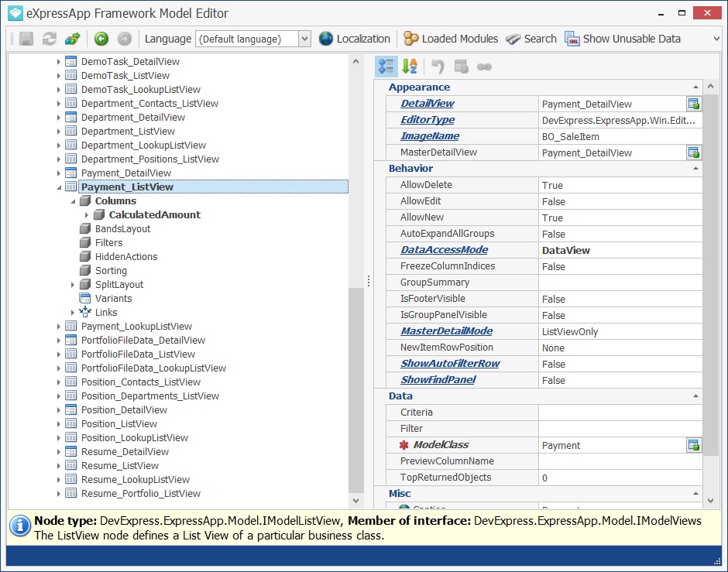Screen dimensions: 728x572
Task: Collapse the Misc category
Action: click(x=695, y=493)
